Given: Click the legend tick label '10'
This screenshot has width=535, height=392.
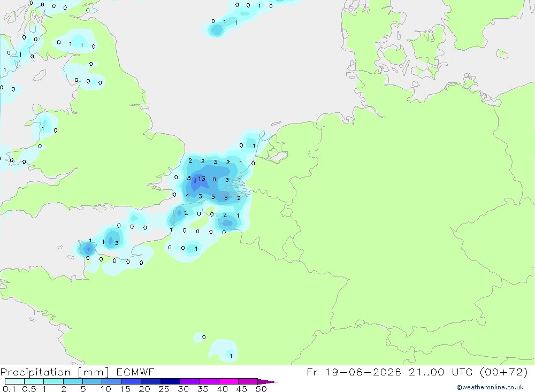Looking at the screenshot, I should click(x=106, y=389).
